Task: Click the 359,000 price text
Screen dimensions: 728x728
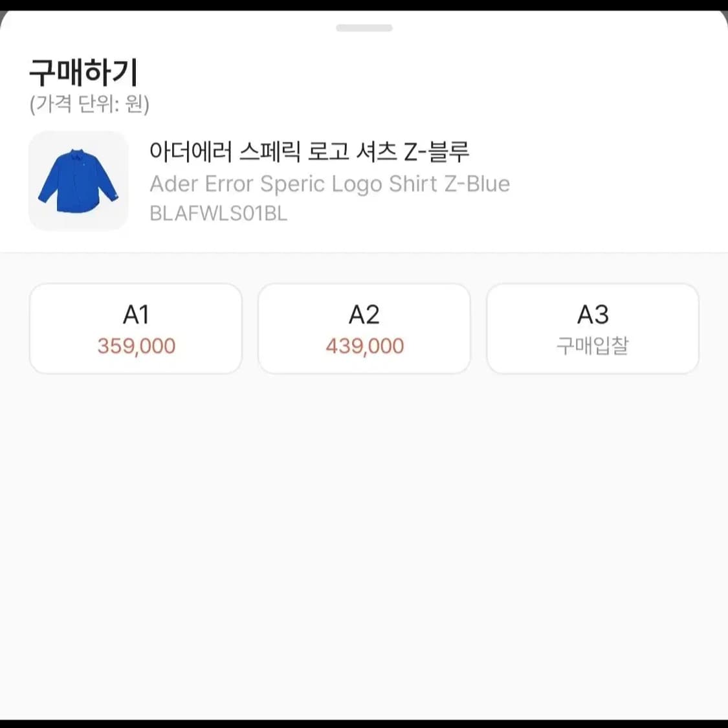Action: point(135,346)
